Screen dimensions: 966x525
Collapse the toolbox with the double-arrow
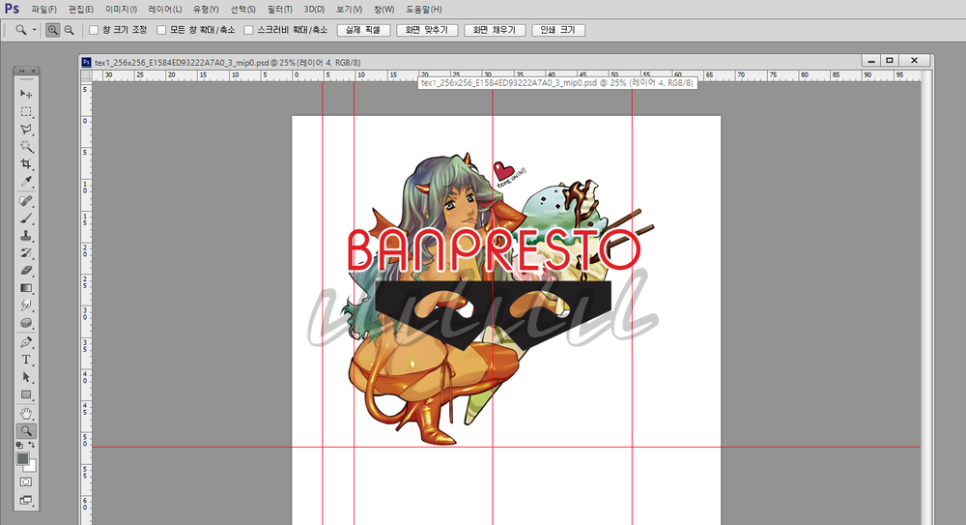tap(22, 71)
